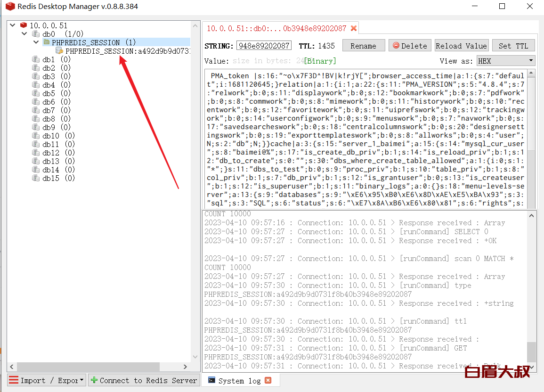
Task: Click the db12 database icon
Action: point(36,153)
